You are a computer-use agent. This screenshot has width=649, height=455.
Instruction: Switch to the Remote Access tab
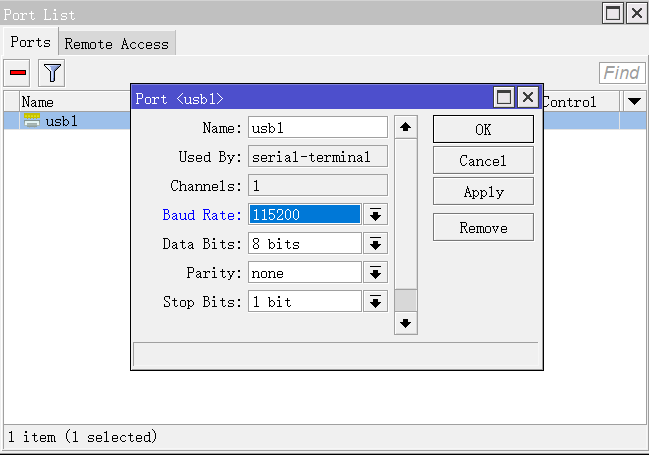click(117, 44)
